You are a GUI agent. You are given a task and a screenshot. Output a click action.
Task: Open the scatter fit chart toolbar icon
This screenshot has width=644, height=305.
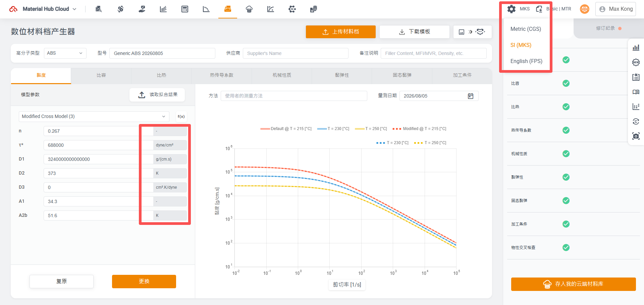pyautogui.click(x=271, y=9)
